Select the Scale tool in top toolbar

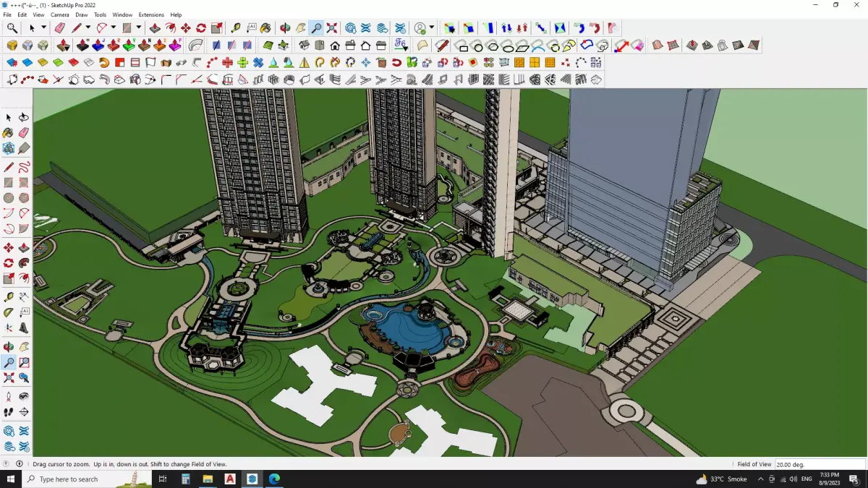click(216, 28)
